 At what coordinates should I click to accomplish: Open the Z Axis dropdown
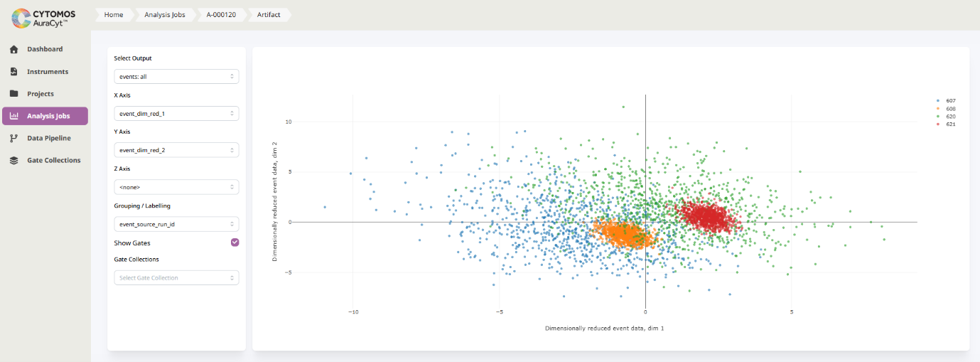176,187
